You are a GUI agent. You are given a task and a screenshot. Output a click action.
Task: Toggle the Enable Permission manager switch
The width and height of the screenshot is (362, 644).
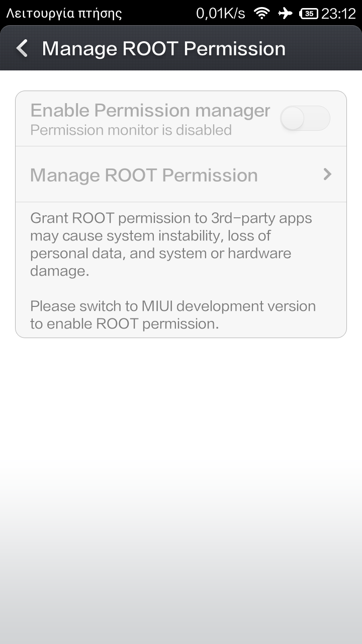305,119
